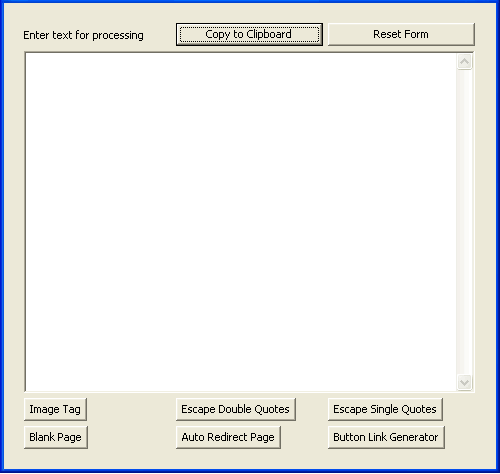
Task: Focus the large text processing box
Action: pos(241,222)
